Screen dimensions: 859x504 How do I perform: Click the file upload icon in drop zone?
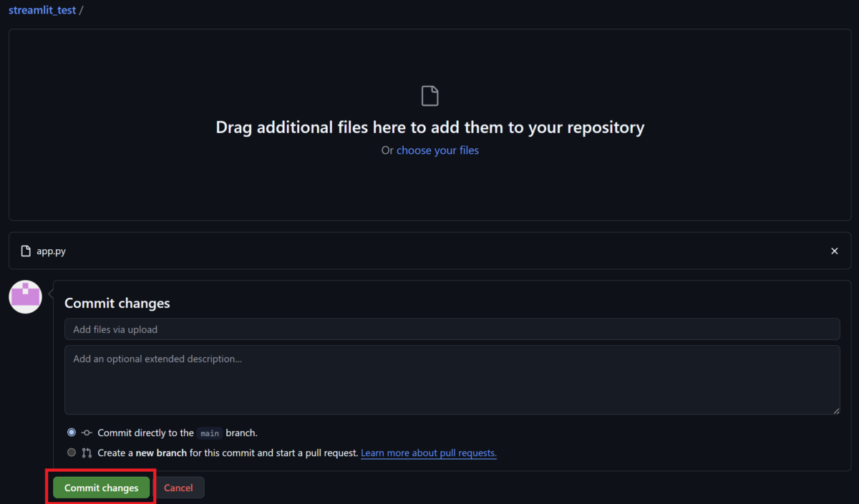(x=429, y=96)
